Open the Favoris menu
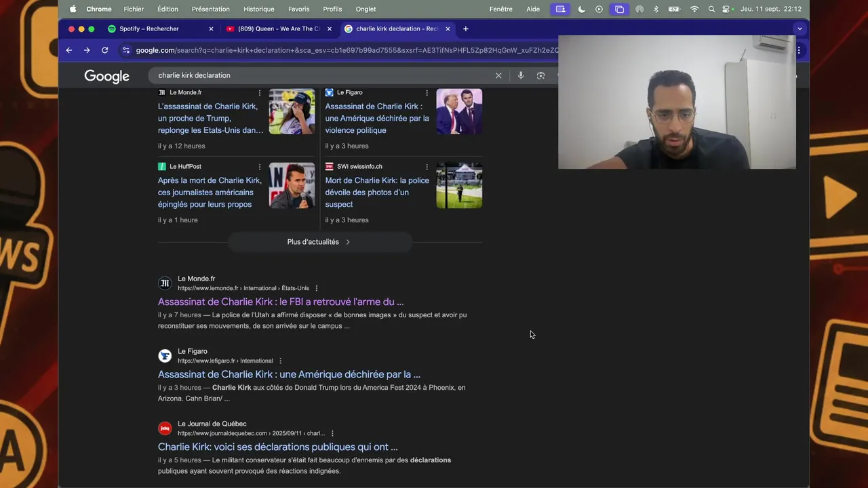Screen dimensions: 868x488 (x=298, y=9)
